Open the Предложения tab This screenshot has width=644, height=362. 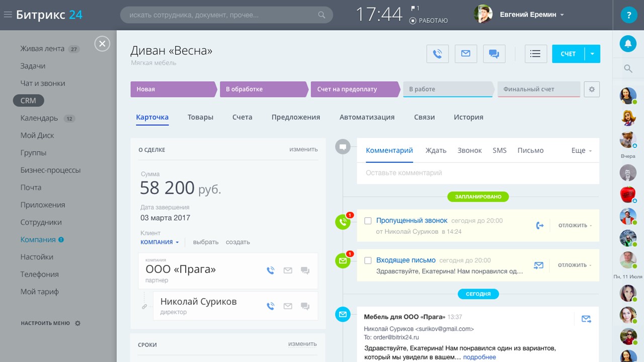point(296,117)
